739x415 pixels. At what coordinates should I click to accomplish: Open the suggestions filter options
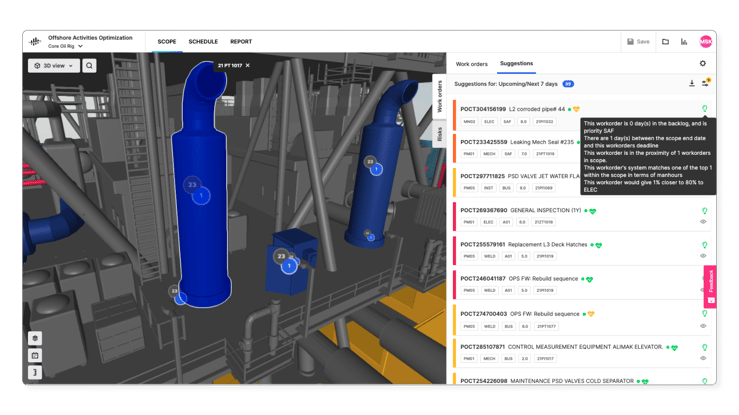tap(704, 84)
